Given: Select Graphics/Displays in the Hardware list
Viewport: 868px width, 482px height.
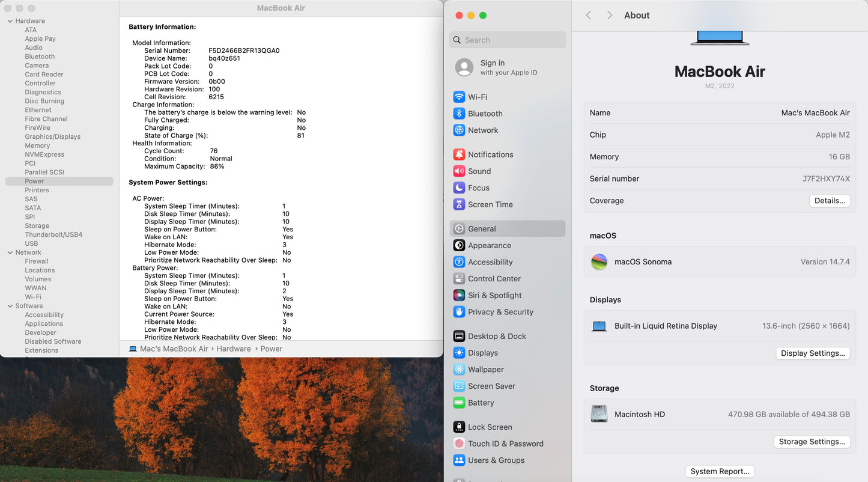Looking at the screenshot, I should (53, 136).
